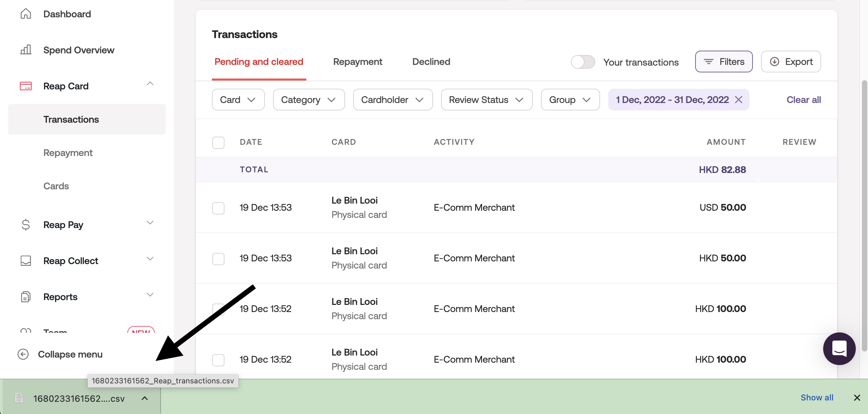This screenshot has width=868, height=414.
Task: Click the Clear all link
Action: (803, 100)
